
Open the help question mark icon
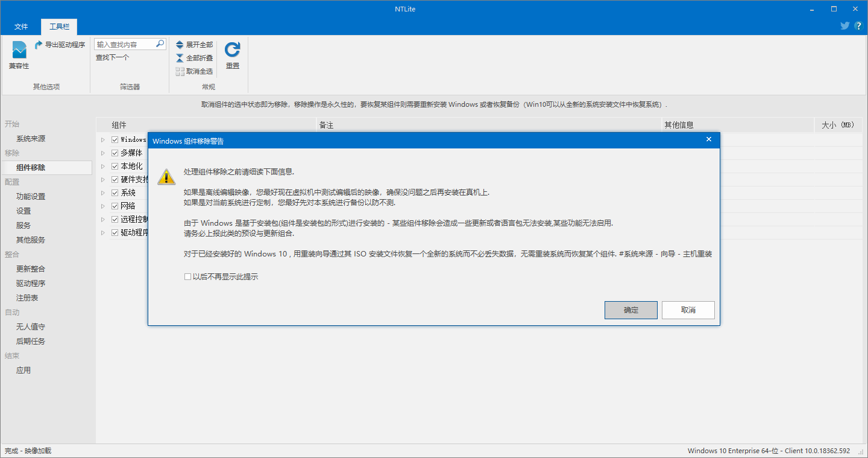pos(858,26)
